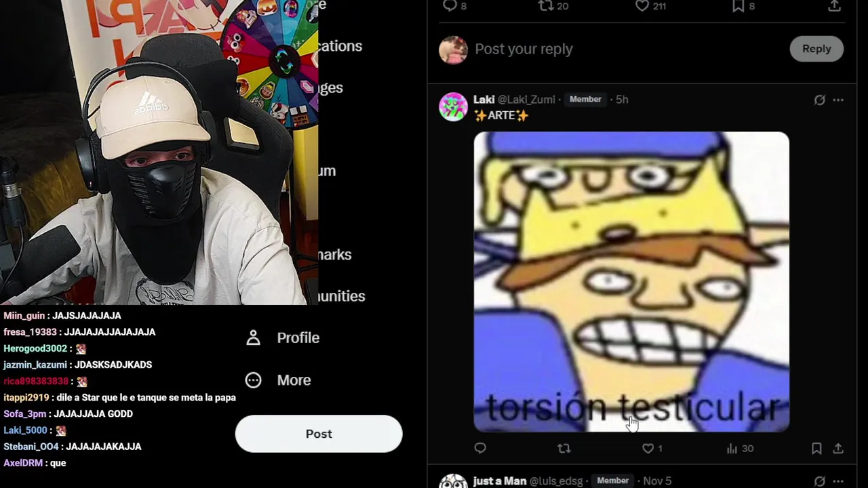The height and width of the screenshot is (488, 868).
Task: Open comment icon under torsión testicular image
Action: click(x=480, y=448)
